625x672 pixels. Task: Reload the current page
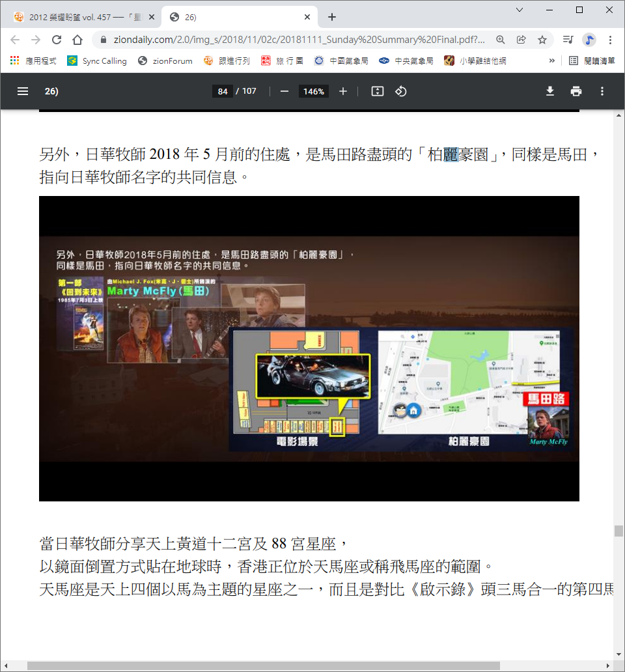pos(57,40)
